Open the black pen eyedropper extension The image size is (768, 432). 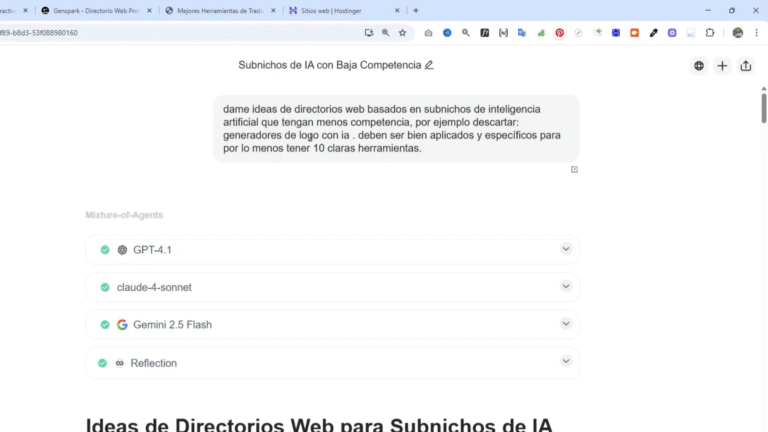[653, 33]
